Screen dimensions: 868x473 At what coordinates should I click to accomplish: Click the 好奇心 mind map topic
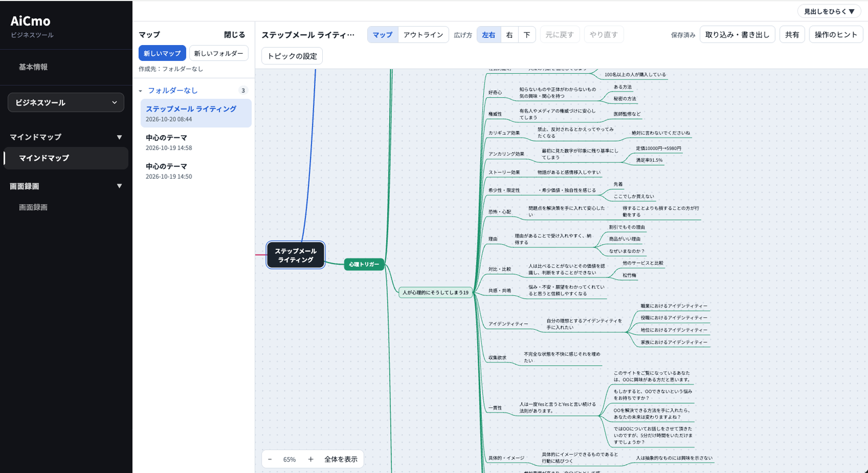(495, 93)
